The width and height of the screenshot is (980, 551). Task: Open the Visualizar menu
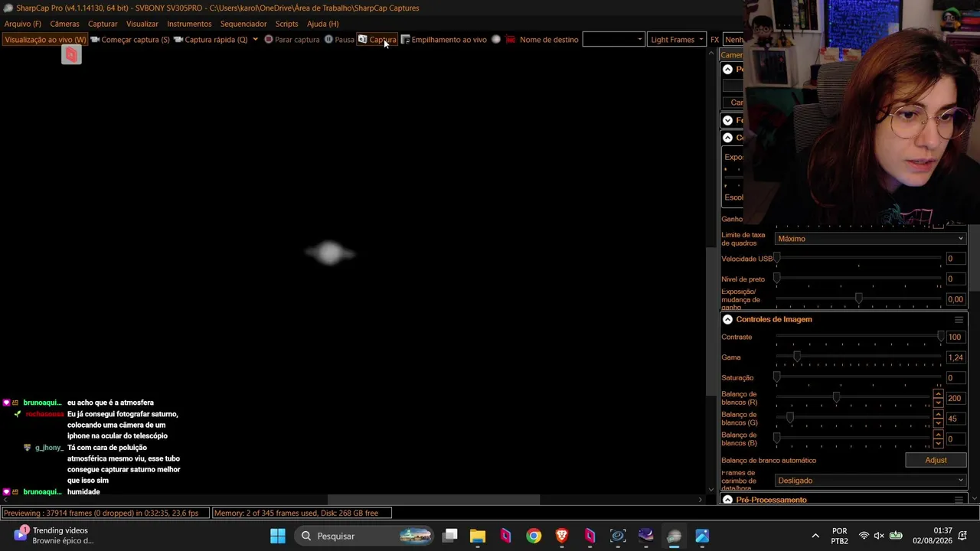(x=142, y=24)
